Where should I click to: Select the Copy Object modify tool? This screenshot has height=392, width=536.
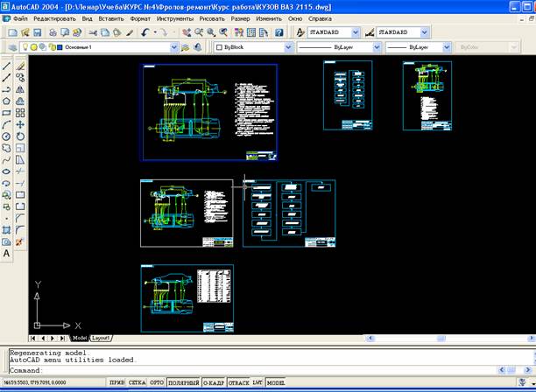tap(20, 78)
